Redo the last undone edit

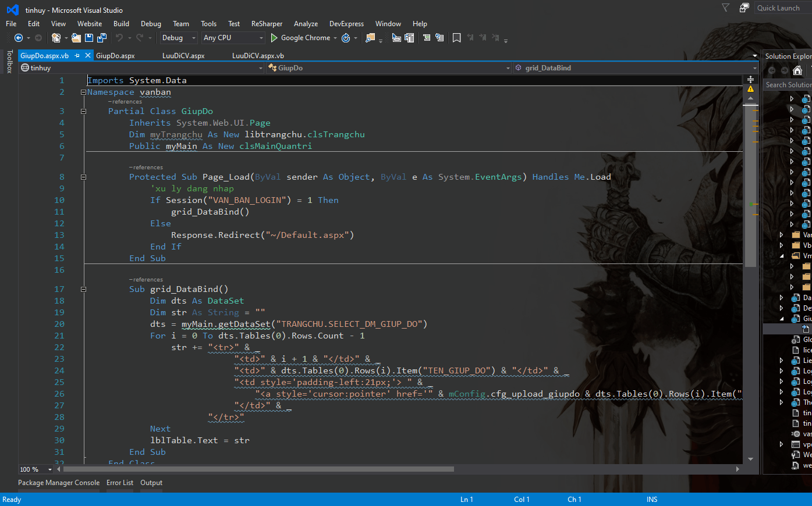(x=140, y=38)
